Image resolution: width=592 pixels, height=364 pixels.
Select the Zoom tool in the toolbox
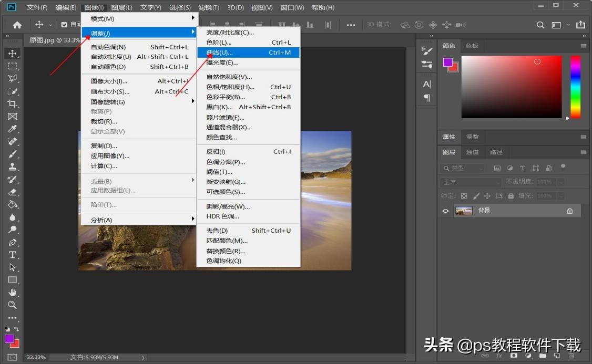[x=13, y=305]
